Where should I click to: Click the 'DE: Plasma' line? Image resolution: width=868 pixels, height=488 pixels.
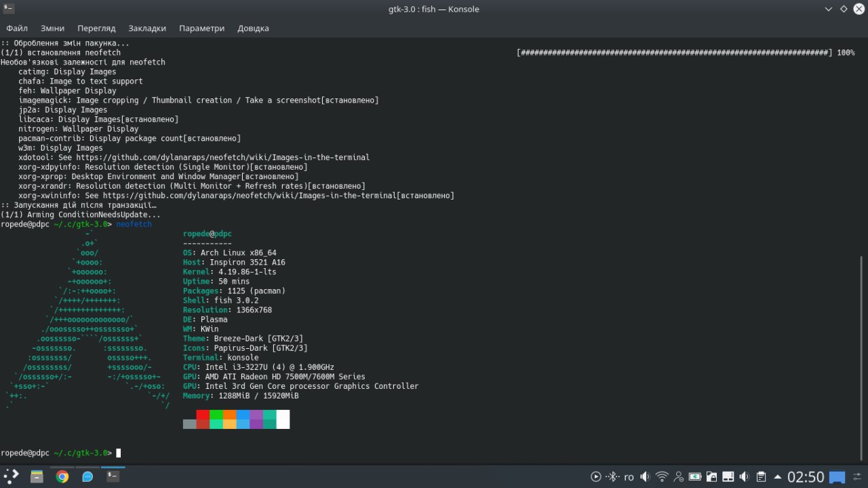point(205,319)
